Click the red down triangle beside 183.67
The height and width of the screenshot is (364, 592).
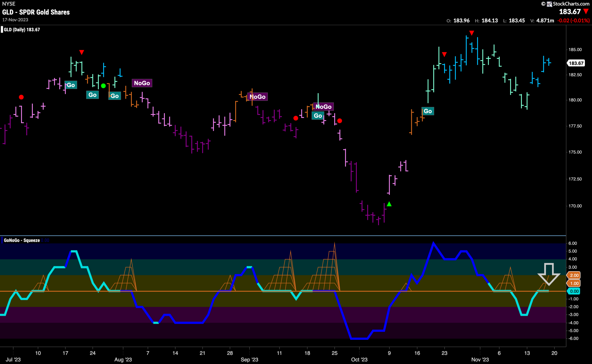click(x=586, y=12)
